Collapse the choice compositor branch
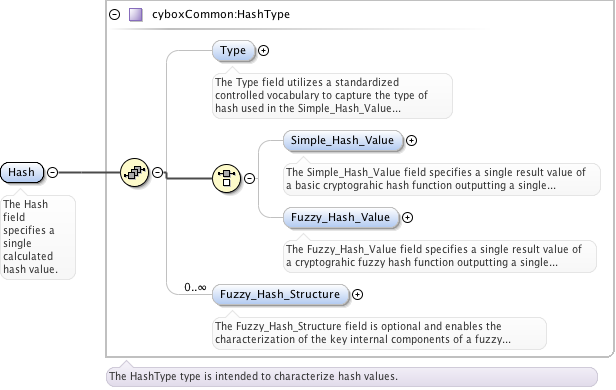The height and width of the screenshot is (390, 616). (249, 178)
